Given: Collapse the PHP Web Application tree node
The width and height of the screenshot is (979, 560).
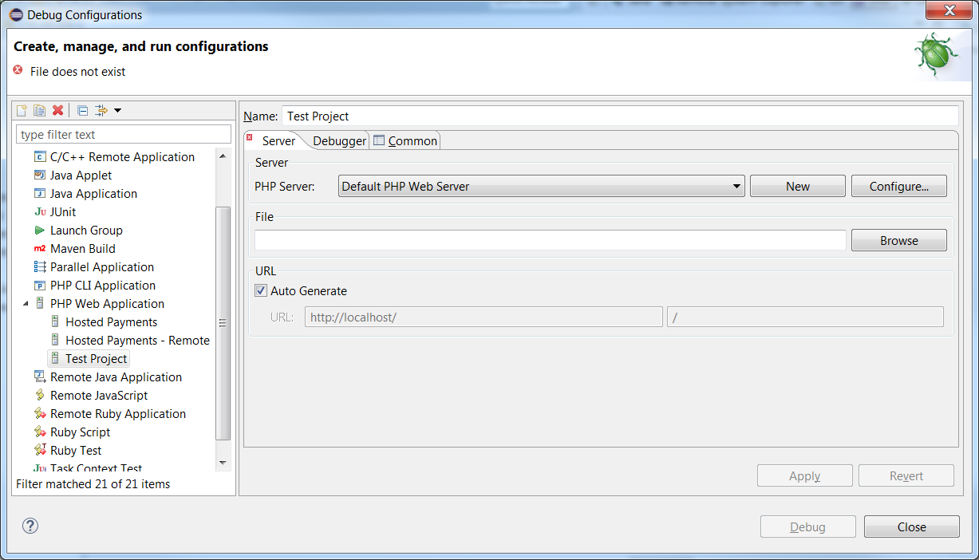Looking at the screenshot, I should click(x=26, y=304).
